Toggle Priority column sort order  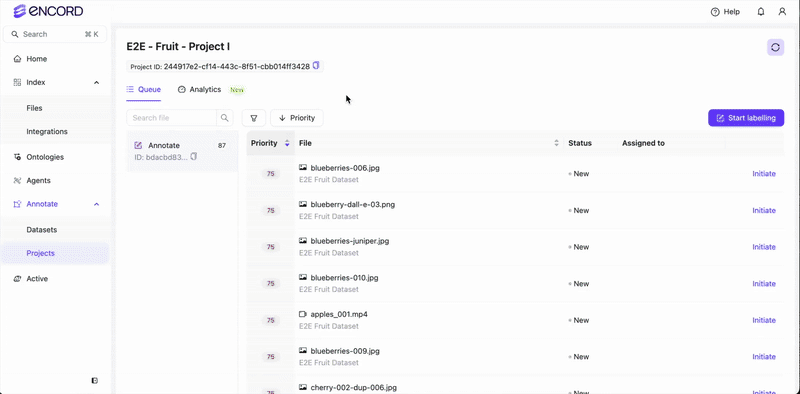[287, 143]
